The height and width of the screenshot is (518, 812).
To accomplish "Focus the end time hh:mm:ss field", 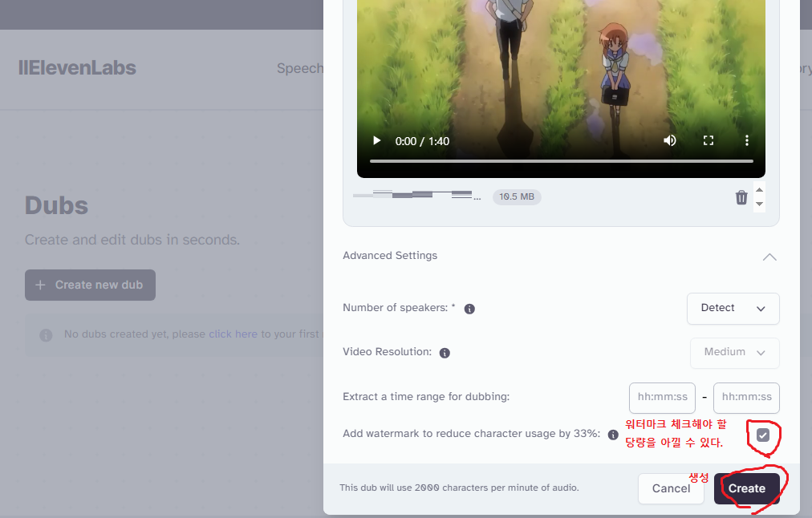I will 746,398.
